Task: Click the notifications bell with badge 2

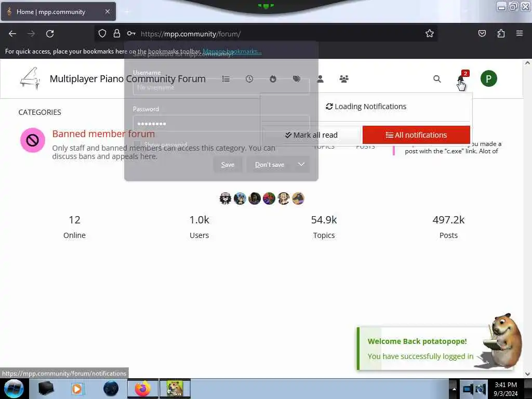Action: (x=461, y=78)
